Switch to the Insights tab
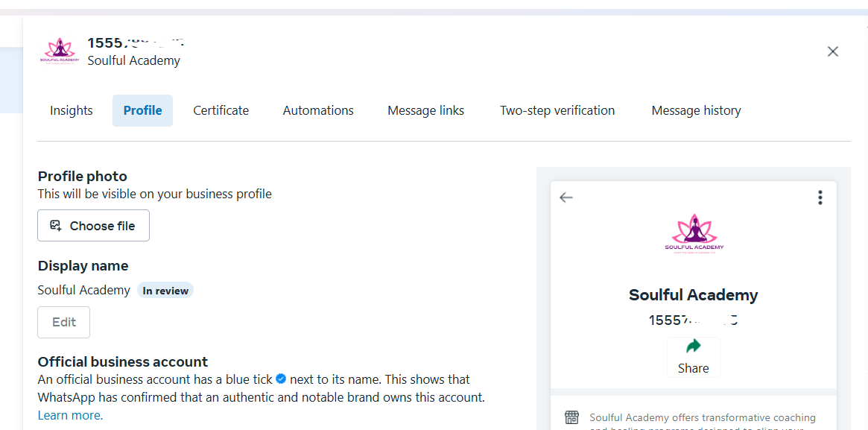The height and width of the screenshot is (430, 868). 72,111
